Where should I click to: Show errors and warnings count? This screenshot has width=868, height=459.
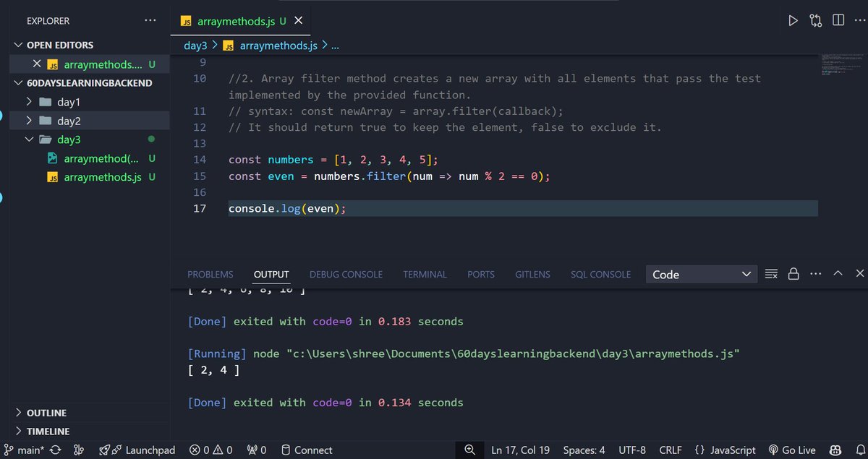(211, 450)
